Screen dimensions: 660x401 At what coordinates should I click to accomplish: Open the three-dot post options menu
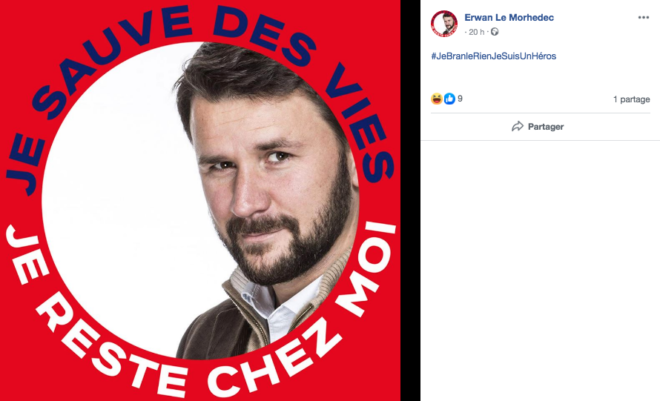point(643,17)
